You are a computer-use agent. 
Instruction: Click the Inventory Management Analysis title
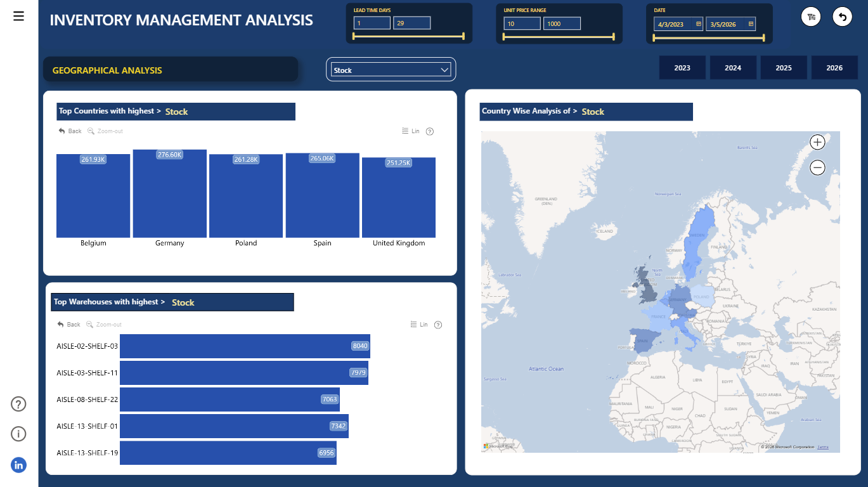tap(181, 20)
